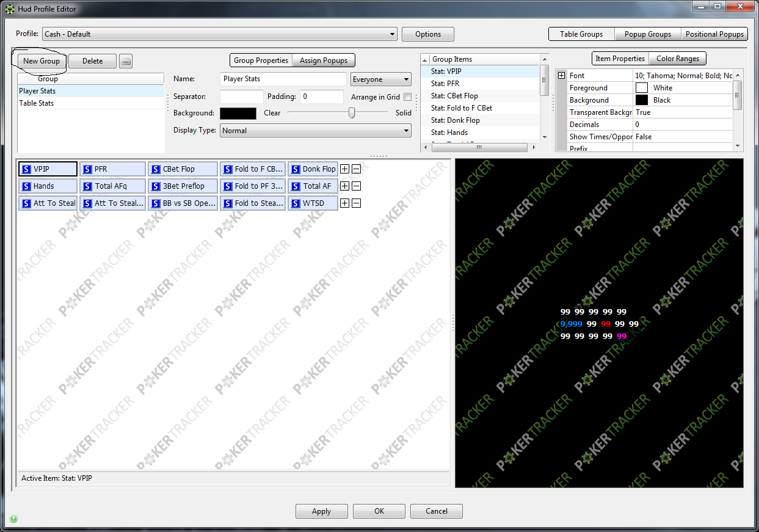This screenshot has width=759, height=532.
Task: Click the item Background Black swatch
Action: coord(642,100)
